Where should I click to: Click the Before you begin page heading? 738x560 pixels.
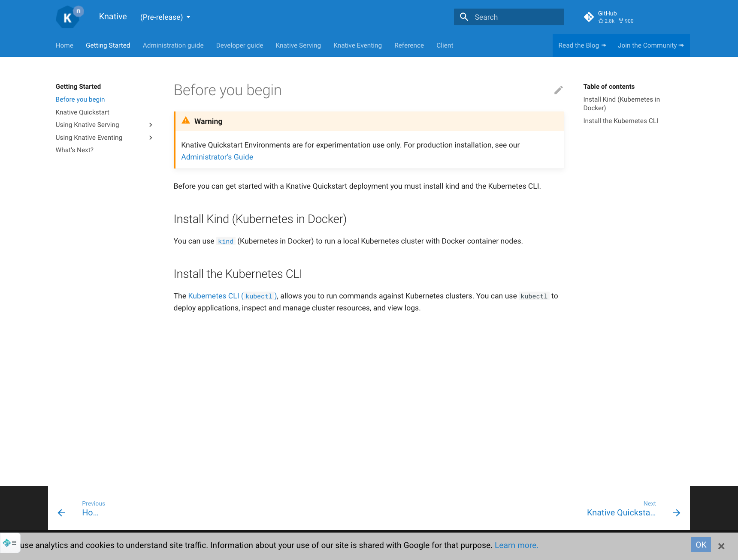[227, 90]
